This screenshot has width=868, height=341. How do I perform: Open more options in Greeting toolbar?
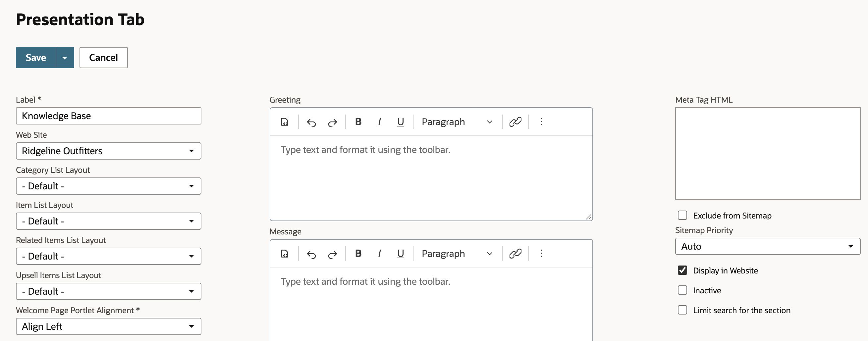click(x=541, y=122)
